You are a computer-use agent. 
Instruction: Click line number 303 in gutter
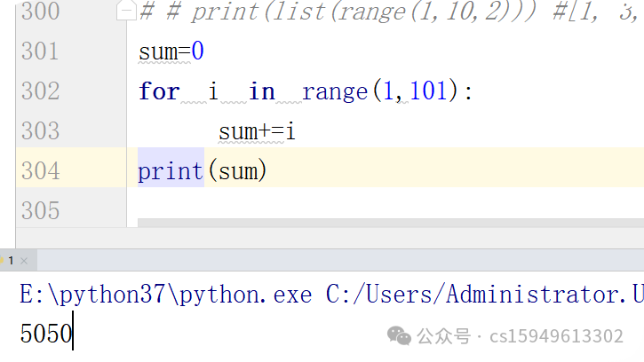click(40, 131)
